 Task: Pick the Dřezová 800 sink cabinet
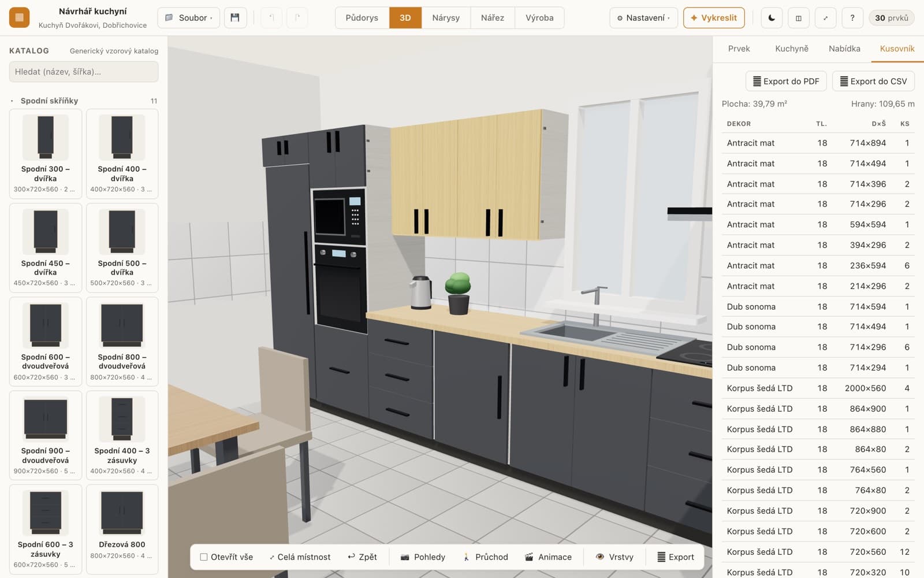122,529
